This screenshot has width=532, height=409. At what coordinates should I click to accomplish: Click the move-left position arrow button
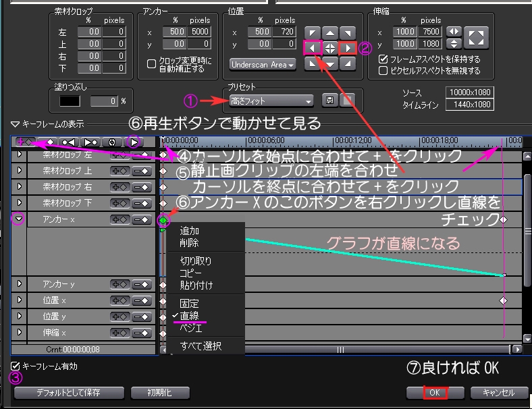[312, 48]
